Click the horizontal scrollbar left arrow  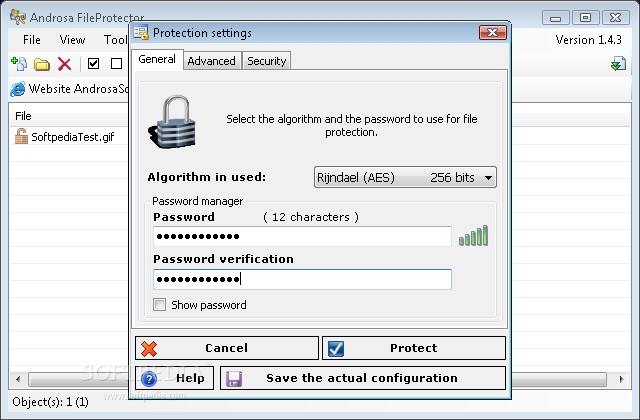18,379
